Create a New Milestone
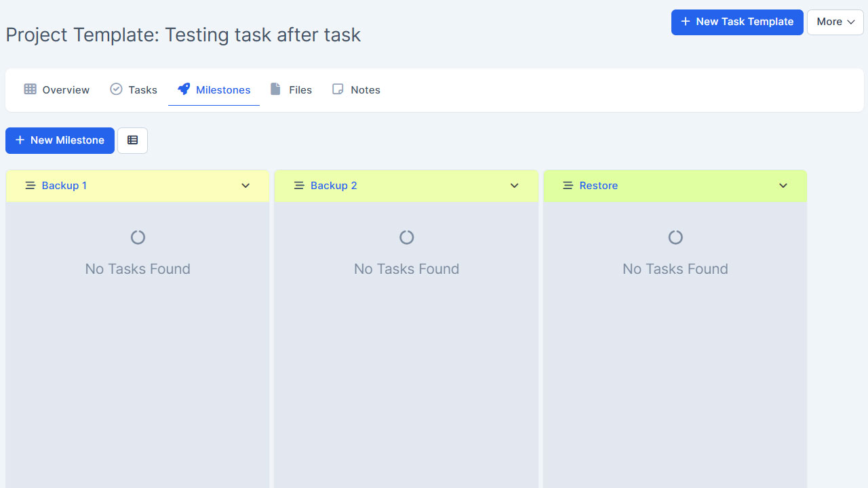The height and width of the screenshot is (488, 868). tap(60, 140)
